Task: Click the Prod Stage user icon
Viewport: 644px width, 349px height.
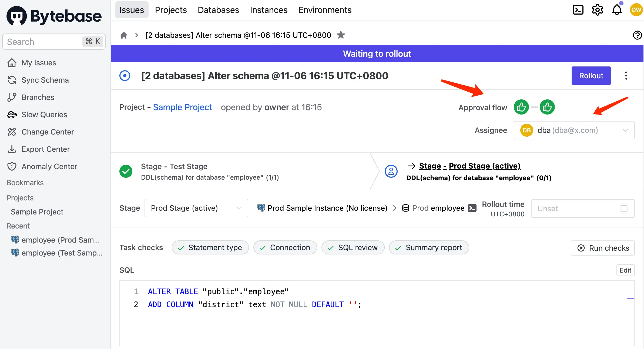Action: [391, 171]
